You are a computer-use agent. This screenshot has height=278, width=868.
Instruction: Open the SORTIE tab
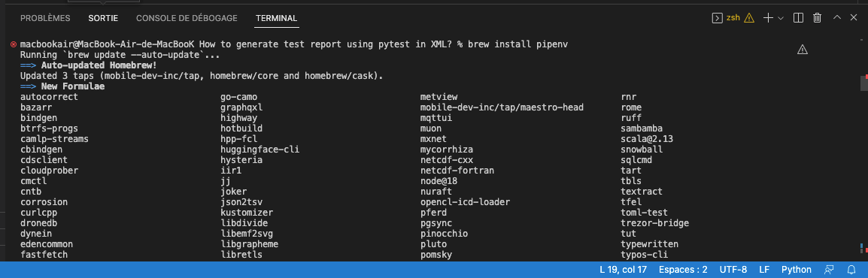pyautogui.click(x=103, y=18)
